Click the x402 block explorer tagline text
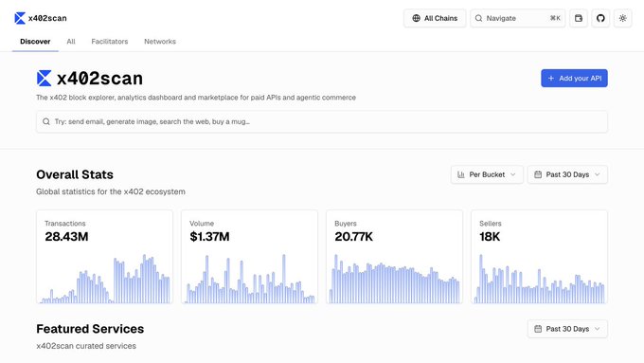This screenshot has height=363, width=644. [196, 98]
